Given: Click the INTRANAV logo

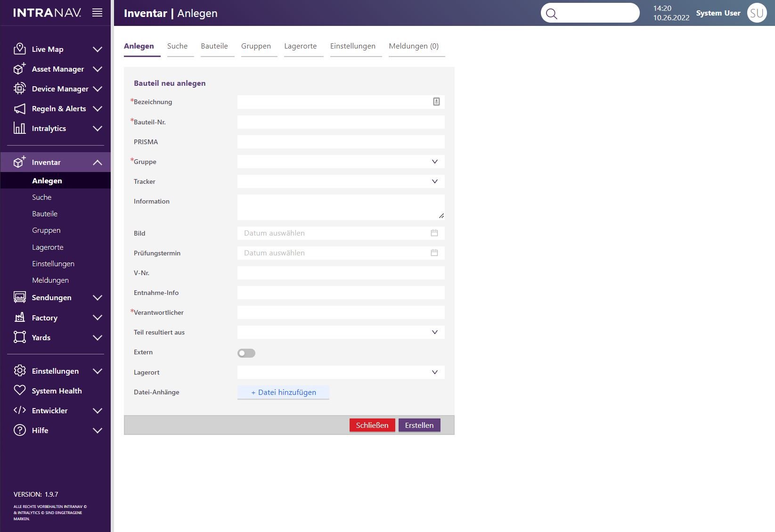Looking at the screenshot, I should click(47, 13).
